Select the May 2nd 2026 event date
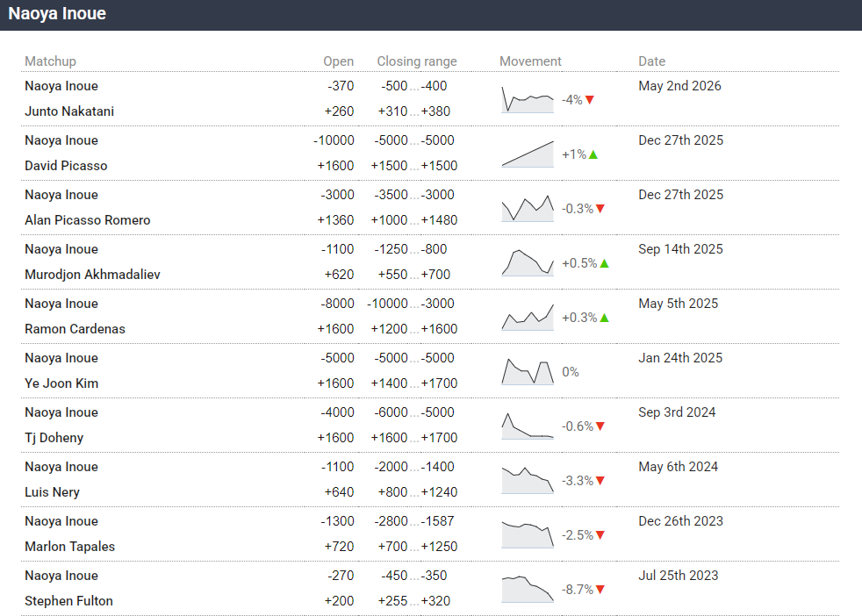862x616 pixels. click(679, 86)
